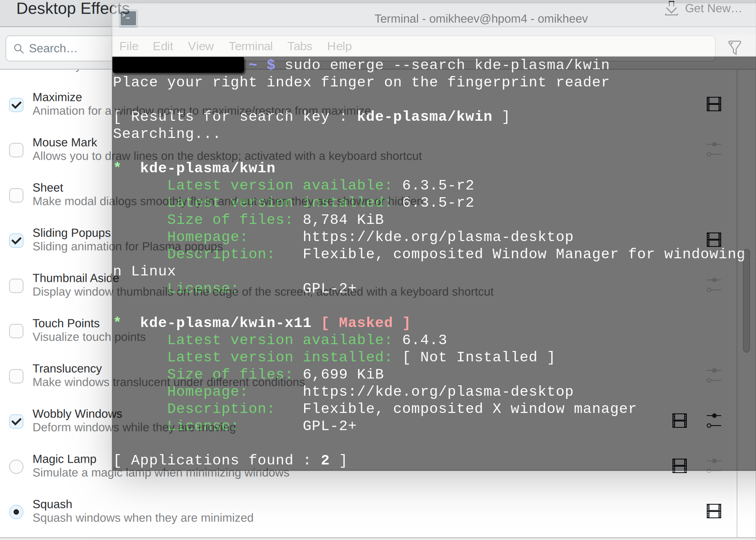Enable the Sheet effect checkbox

pos(16,195)
